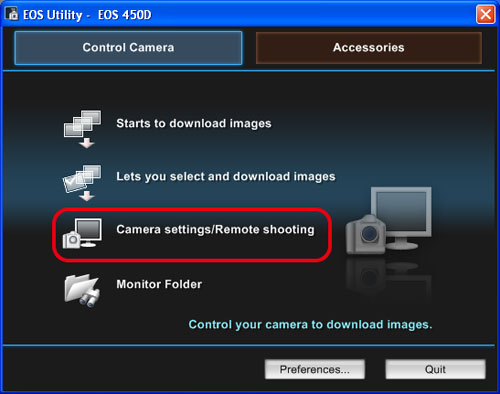Choose 'Lets you select and download images'
Screen dimensions: 500x394
click(226, 177)
